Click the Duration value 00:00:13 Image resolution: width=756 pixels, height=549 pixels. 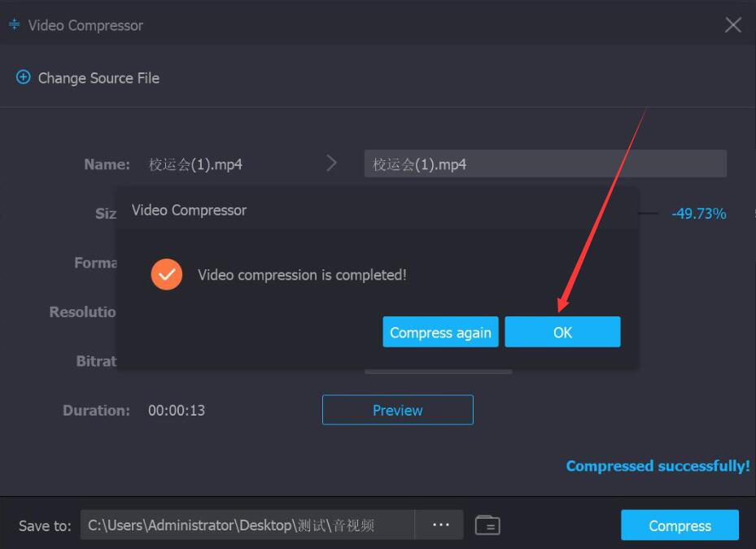coord(177,410)
